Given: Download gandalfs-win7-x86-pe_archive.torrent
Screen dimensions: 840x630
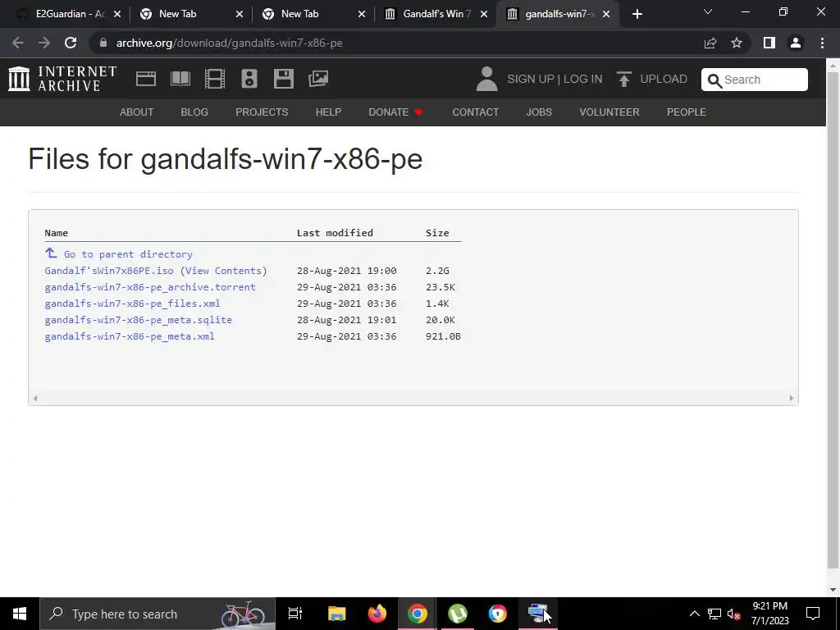Looking at the screenshot, I should point(150,287).
